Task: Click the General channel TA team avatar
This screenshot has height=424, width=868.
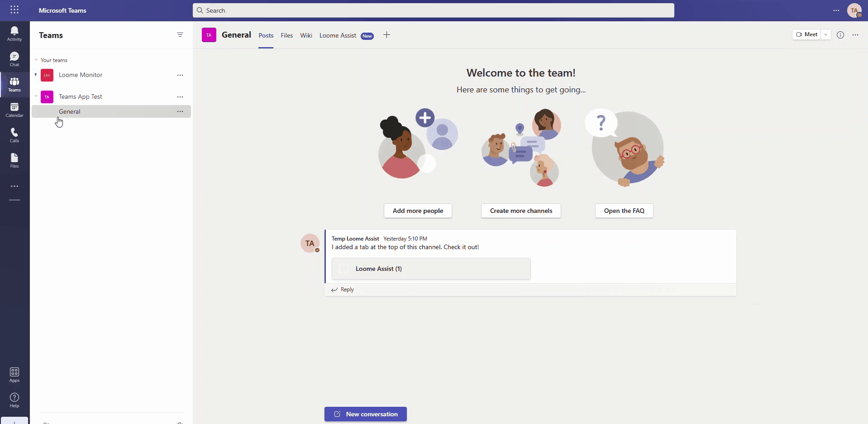Action: click(209, 35)
